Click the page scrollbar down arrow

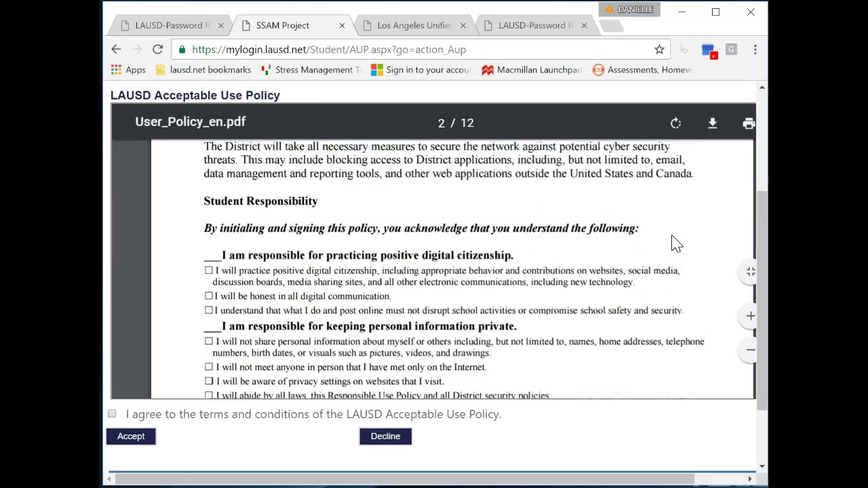(x=762, y=466)
